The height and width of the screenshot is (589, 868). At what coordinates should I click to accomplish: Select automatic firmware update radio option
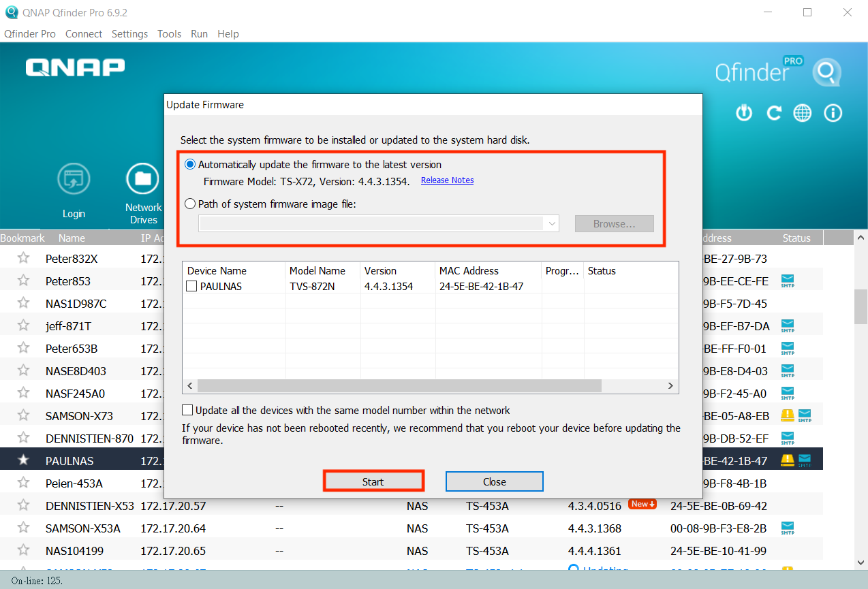(x=190, y=165)
